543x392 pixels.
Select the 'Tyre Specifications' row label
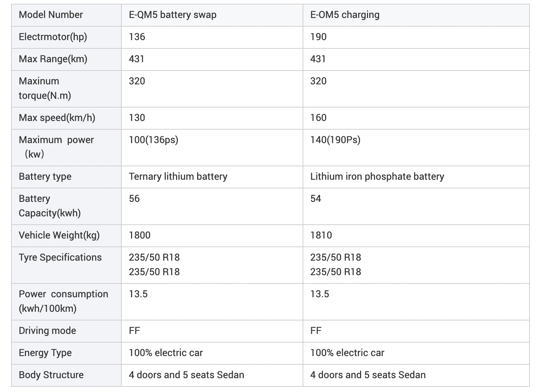(60, 258)
